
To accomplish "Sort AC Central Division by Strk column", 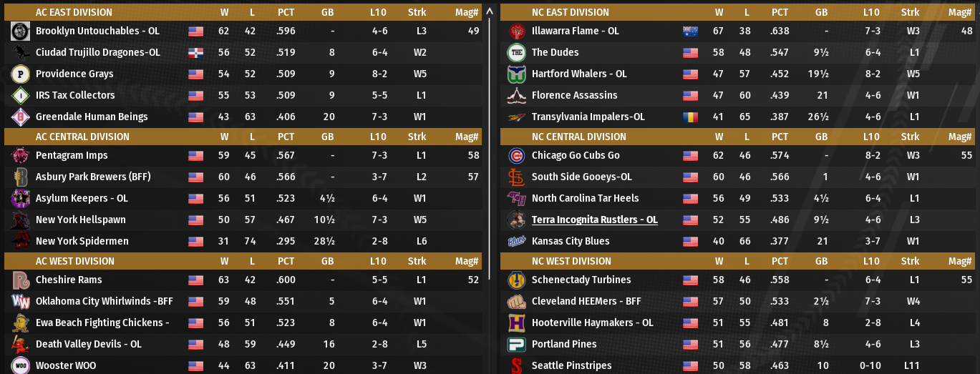I will click(x=417, y=137).
